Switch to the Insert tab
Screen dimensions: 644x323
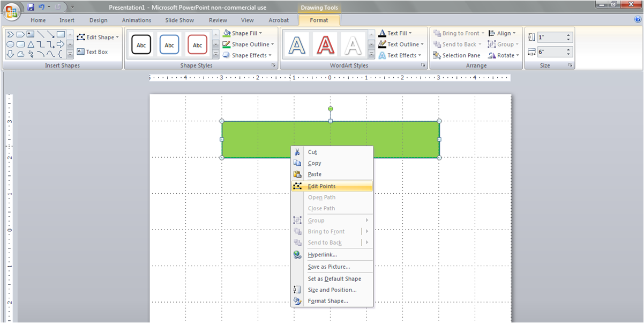[x=67, y=20]
